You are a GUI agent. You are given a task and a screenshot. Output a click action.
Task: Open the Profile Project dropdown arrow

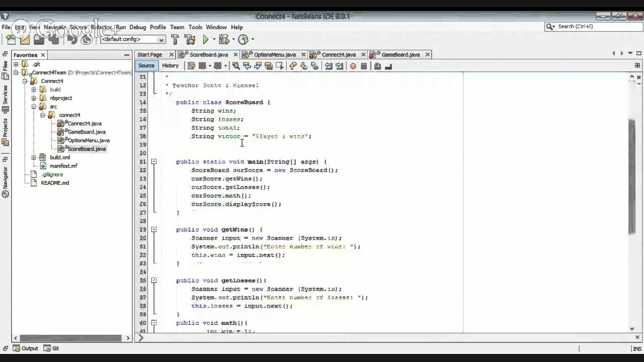[x=253, y=39]
